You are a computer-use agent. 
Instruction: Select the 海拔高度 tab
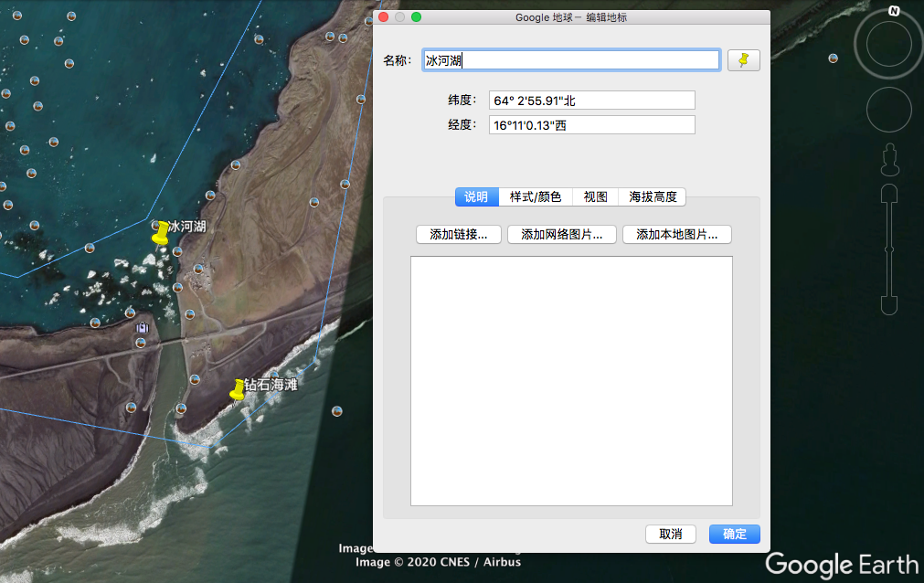click(653, 196)
